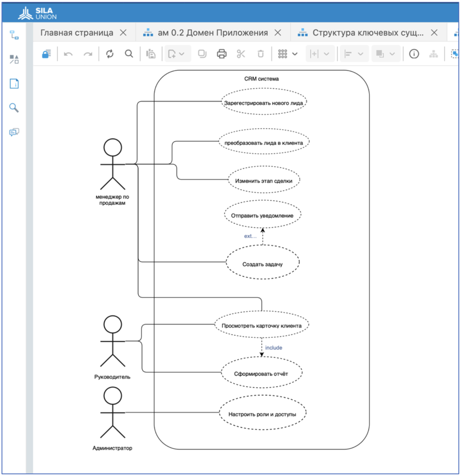
Task: Open the shapes palette in sidebar
Action: [x=14, y=59]
